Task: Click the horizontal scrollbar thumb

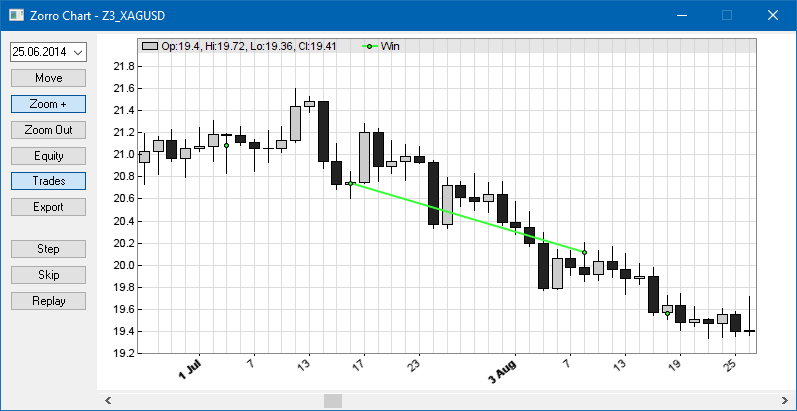Action: point(332,401)
